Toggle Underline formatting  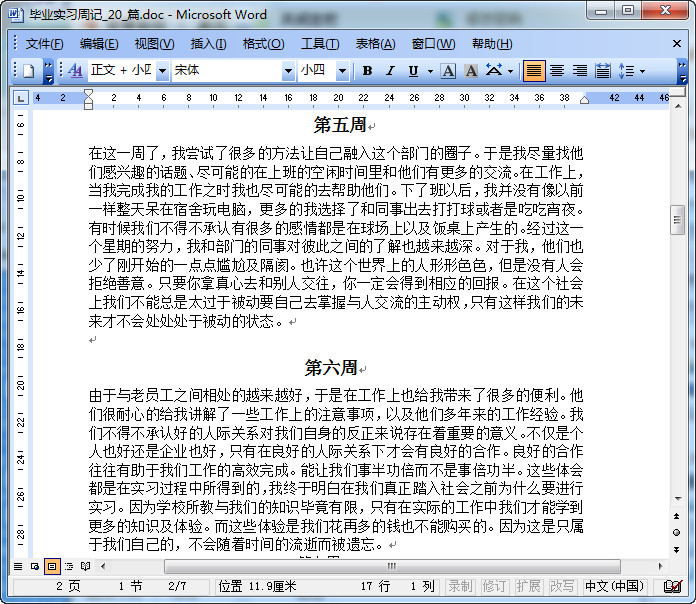click(413, 71)
